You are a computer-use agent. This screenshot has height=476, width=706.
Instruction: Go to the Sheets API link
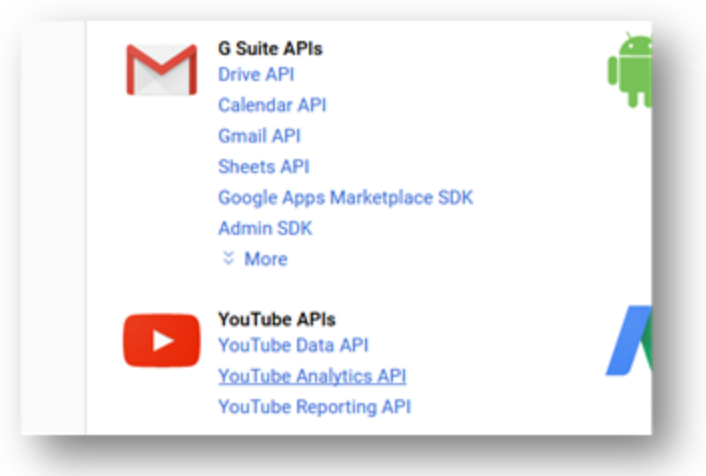point(264,166)
